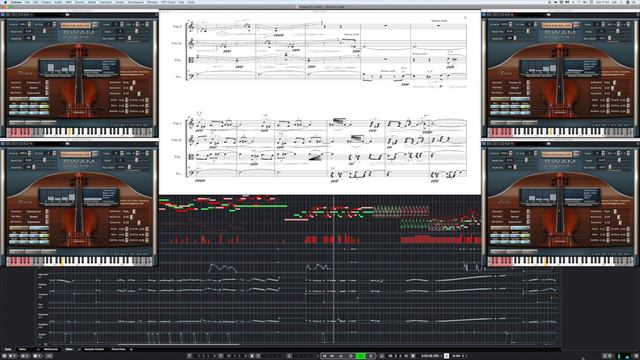The width and height of the screenshot is (640, 360).
Task: Click the Vln I staff label in the first score system
Action: click(177, 27)
